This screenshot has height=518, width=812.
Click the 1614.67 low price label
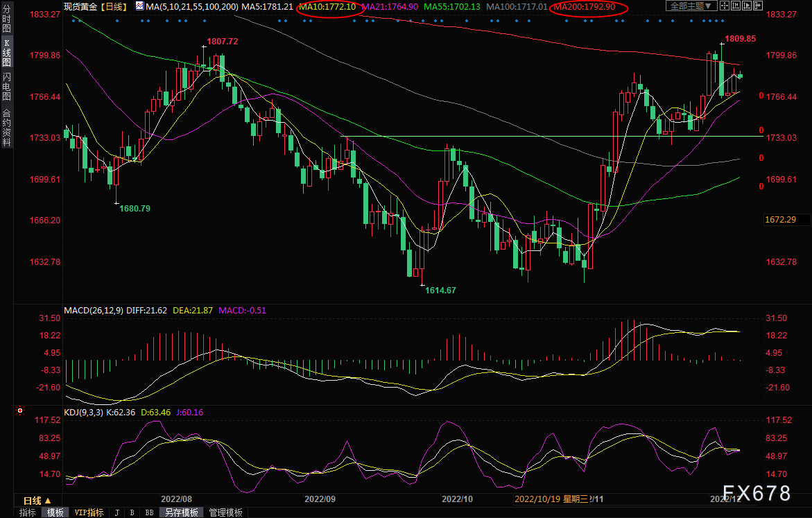pyautogui.click(x=441, y=290)
